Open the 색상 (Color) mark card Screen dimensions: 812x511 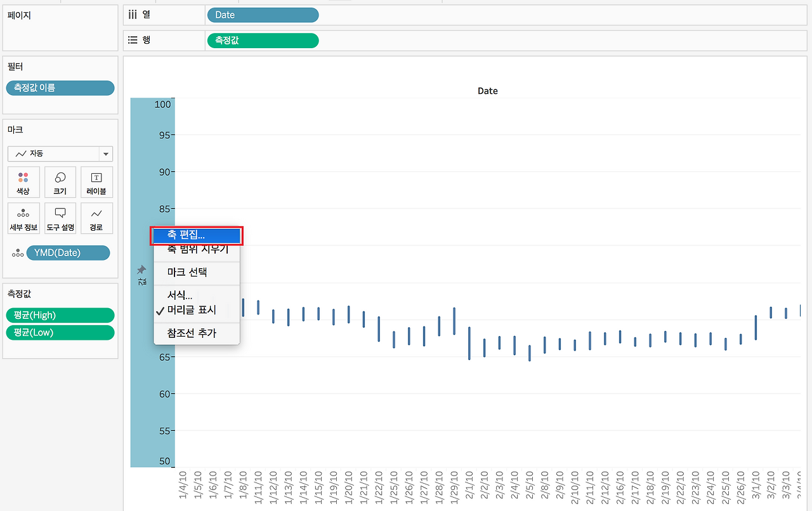click(x=23, y=183)
